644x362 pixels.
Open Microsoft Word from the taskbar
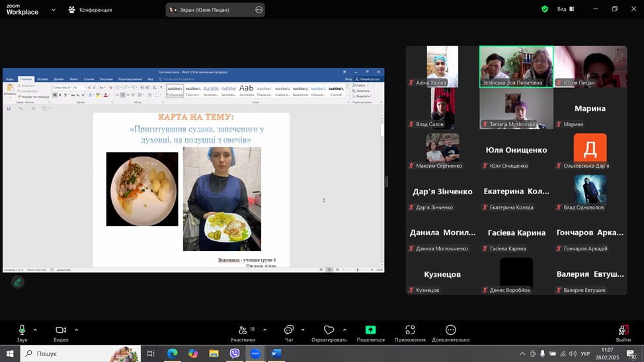(x=276, y=353)
